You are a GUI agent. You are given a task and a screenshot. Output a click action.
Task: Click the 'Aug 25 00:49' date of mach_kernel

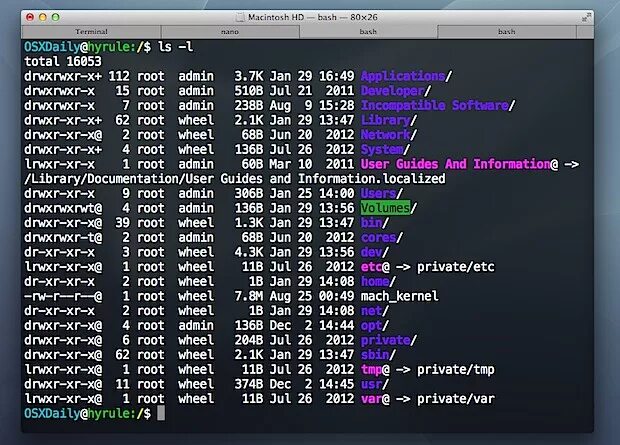[x=312, y=295]
